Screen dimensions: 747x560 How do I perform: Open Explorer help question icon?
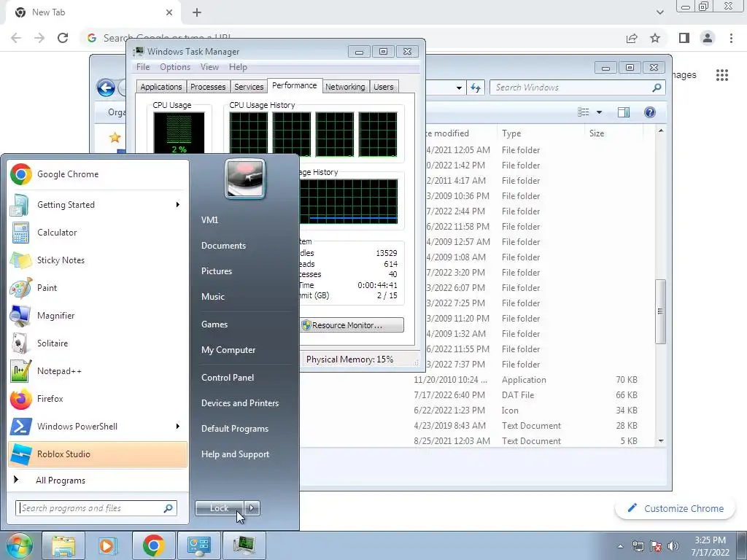(649, 112)
